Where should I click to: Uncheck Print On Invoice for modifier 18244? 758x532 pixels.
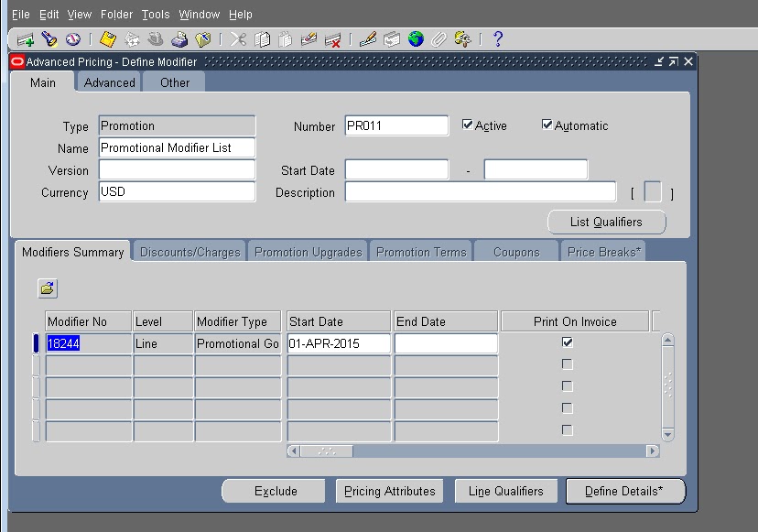(568, 342)
